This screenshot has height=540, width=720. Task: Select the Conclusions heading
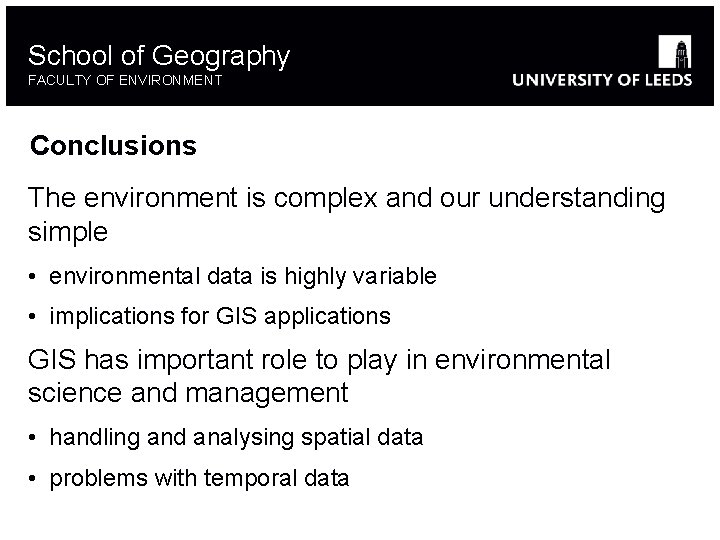(x=113, y=146)
